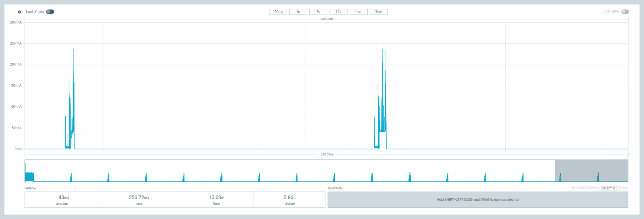This screenshot has height=219, width=644.
Task: Select the 10s window preset
Action: coord(338,12)
